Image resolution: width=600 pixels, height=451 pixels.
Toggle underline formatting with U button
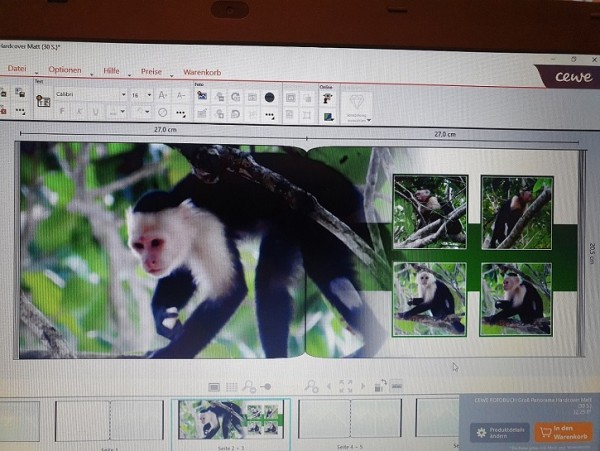pos(96,112)
